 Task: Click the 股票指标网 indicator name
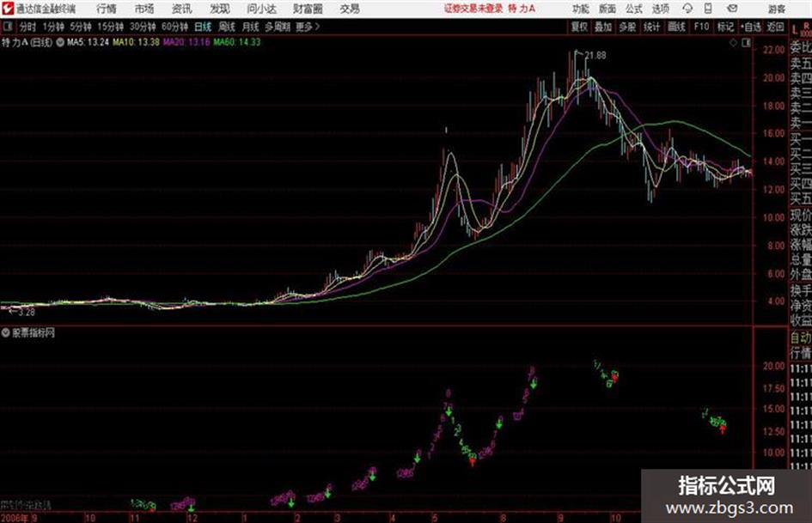(x=34, y=333)
